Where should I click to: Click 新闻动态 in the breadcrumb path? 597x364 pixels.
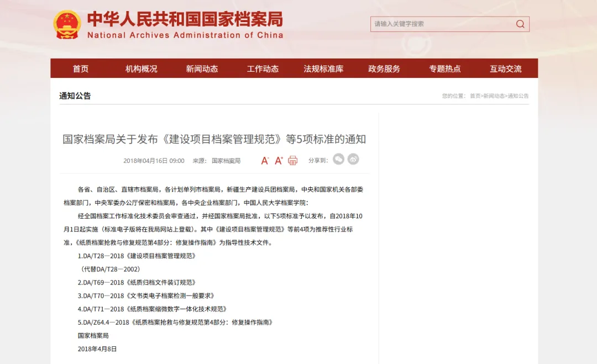(x=494, y=96)
